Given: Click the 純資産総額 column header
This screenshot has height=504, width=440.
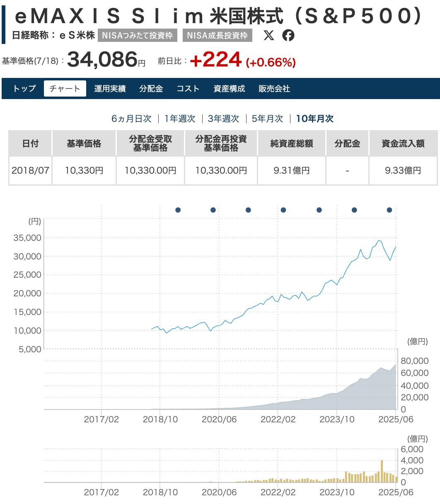Looking at the screenshot, I should coord(292,143).
